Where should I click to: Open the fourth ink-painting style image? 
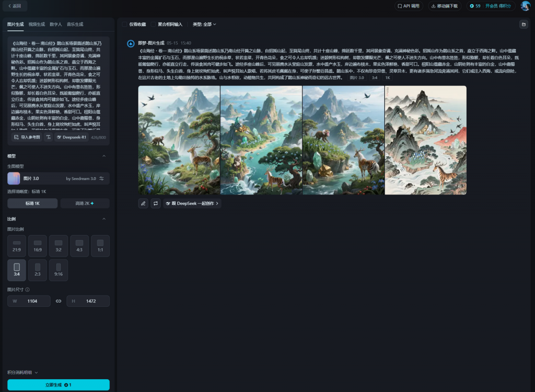pos(426,140)
